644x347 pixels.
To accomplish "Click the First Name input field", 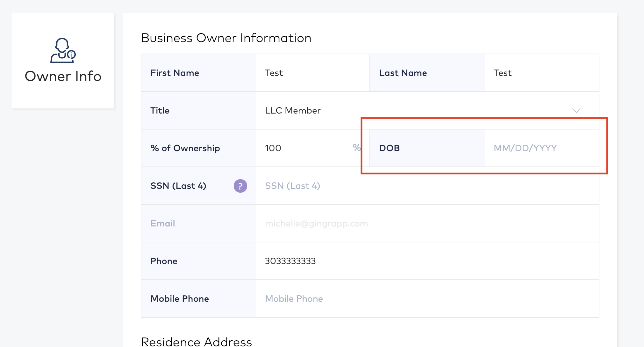I will click(x=312, y=73).
